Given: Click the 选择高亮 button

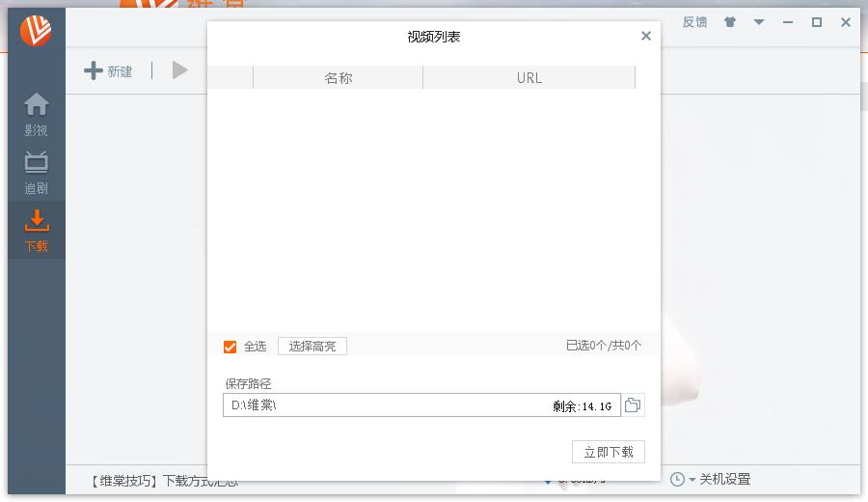Looking at the screenshot, I should [312, 347].
